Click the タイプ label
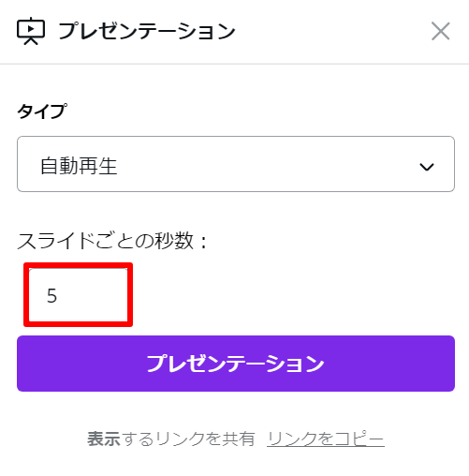 (x=42, y=111)
